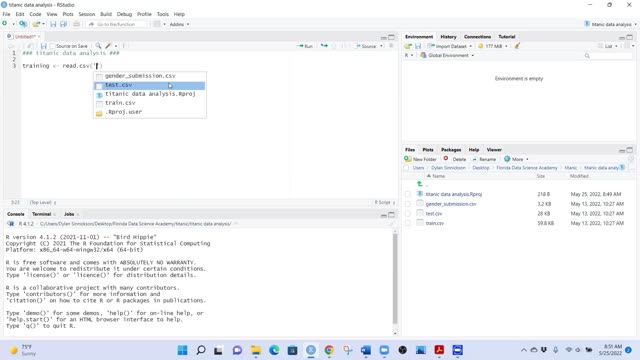
Task: Open the Session menu
Action: (x=87, y=14)
